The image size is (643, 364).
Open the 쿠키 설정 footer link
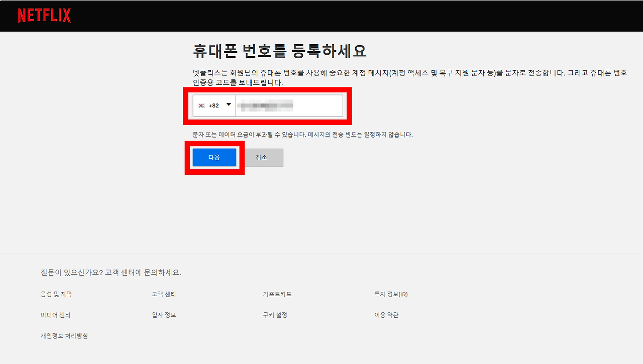coord(274,315)
